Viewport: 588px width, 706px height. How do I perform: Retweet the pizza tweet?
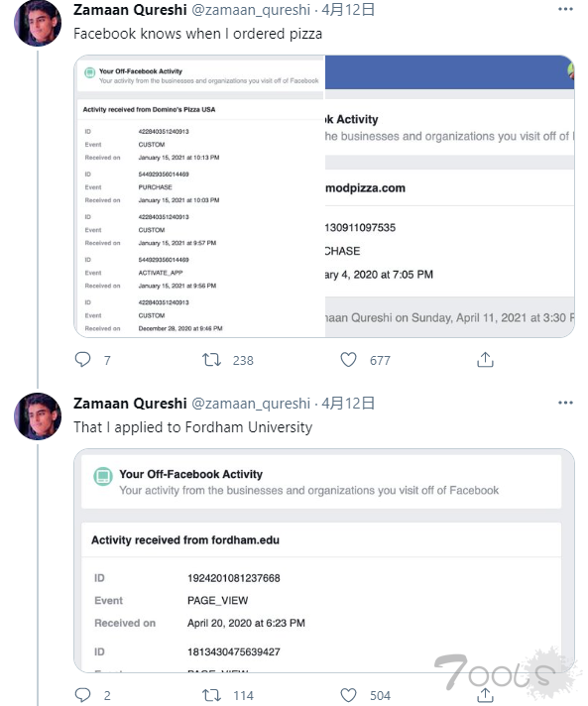point(211,359)
